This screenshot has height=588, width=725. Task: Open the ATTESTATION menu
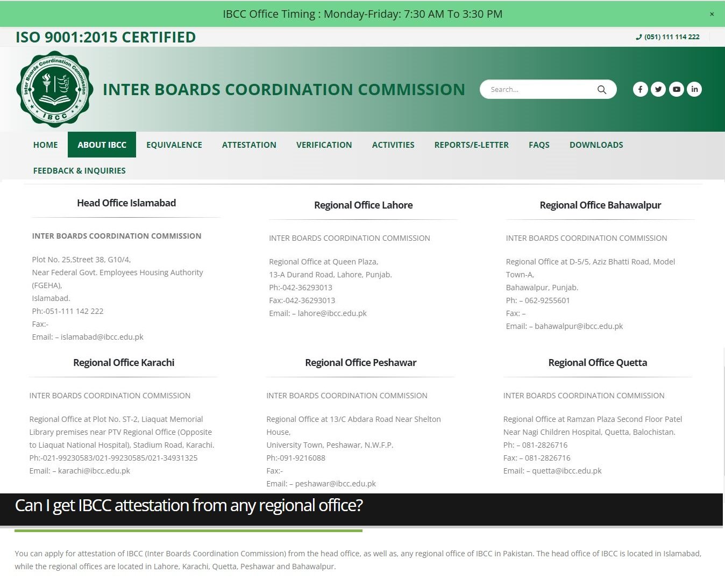(x=249, y=145)
